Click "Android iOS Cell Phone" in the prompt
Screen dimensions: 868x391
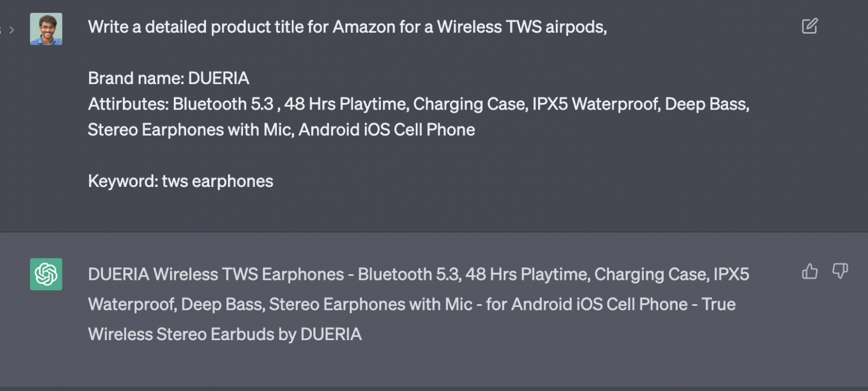coord(386,130)
